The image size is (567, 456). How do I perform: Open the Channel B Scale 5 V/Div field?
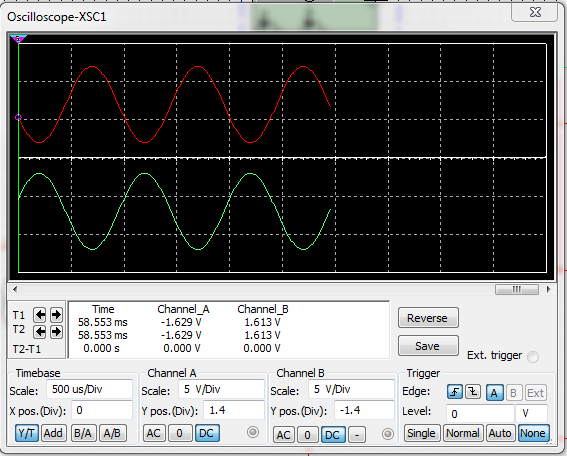click(351, 389)
